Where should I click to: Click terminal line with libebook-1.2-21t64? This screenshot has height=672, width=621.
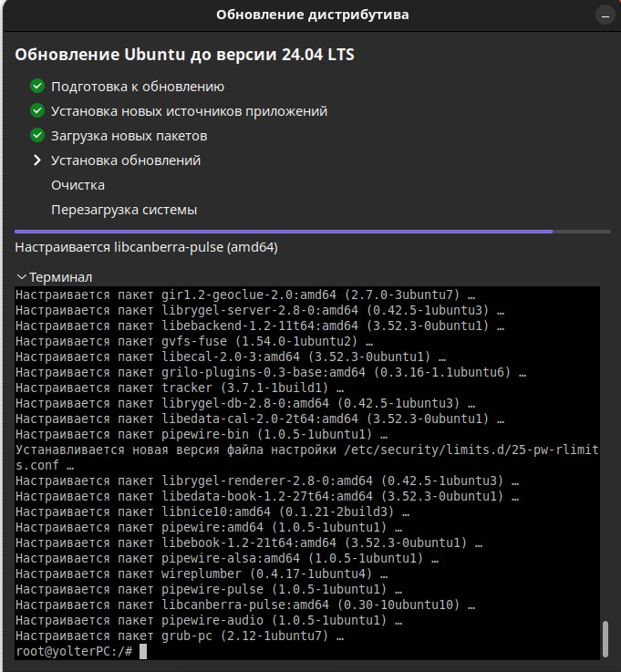[x=249, y=543]
